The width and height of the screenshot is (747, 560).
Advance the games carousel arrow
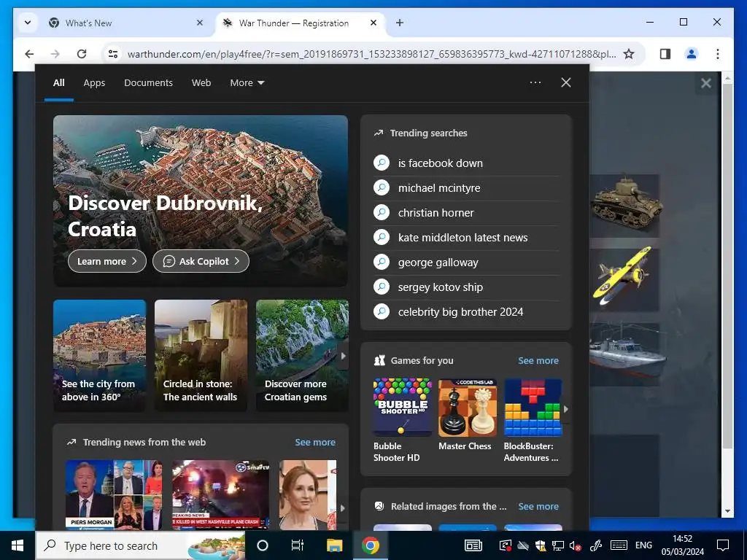click(x=565, y=408)
